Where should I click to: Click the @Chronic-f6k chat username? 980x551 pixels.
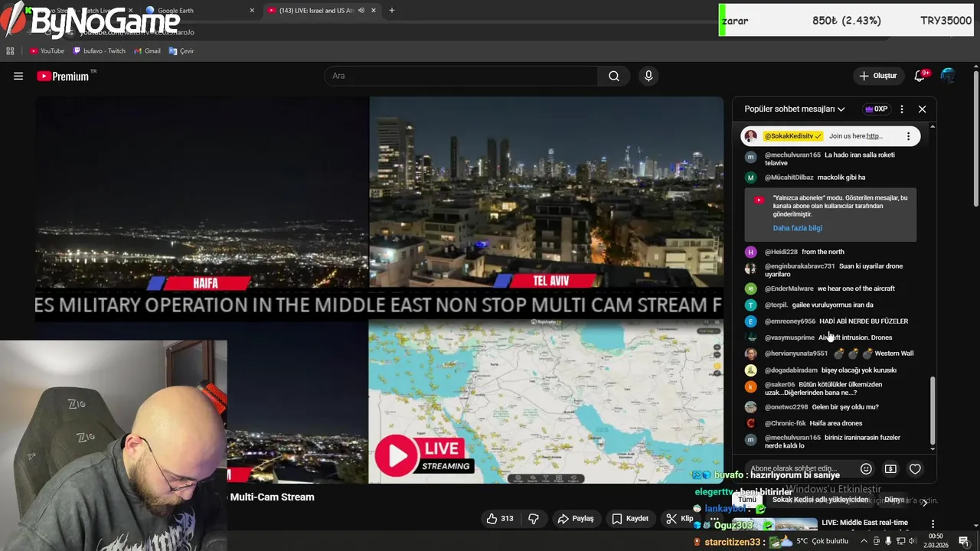(x=785, y=423)
